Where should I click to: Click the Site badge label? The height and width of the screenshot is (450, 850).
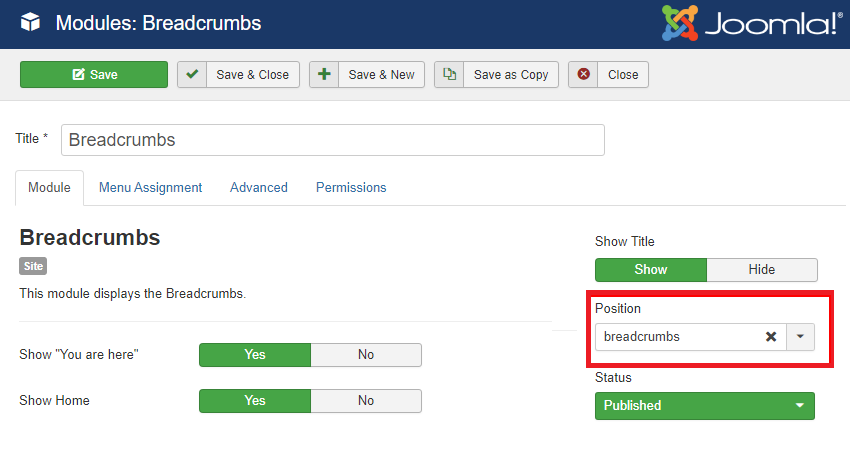click(x=33, y=266)
